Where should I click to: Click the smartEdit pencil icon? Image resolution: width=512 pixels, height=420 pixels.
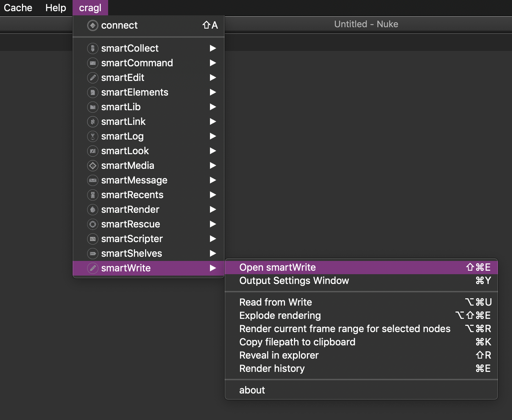92,78
